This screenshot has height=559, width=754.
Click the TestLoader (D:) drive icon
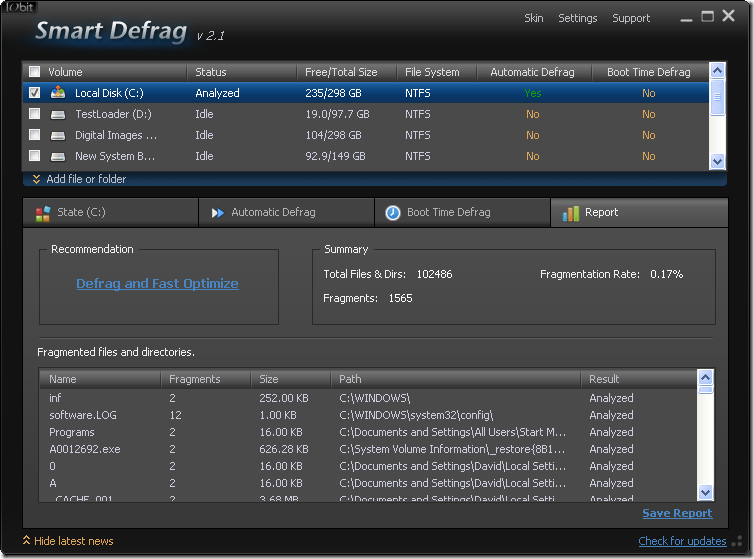pos(58,114)
